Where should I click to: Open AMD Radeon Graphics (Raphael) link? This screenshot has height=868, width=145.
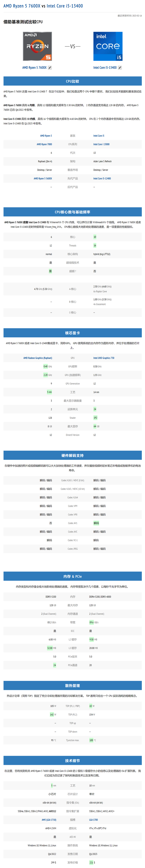[x=38, y=358]
